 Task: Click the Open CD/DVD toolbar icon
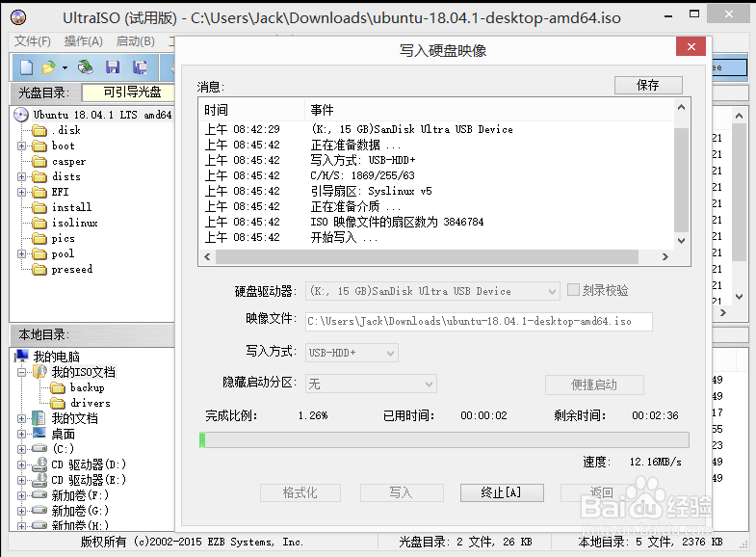pos(86,67)
